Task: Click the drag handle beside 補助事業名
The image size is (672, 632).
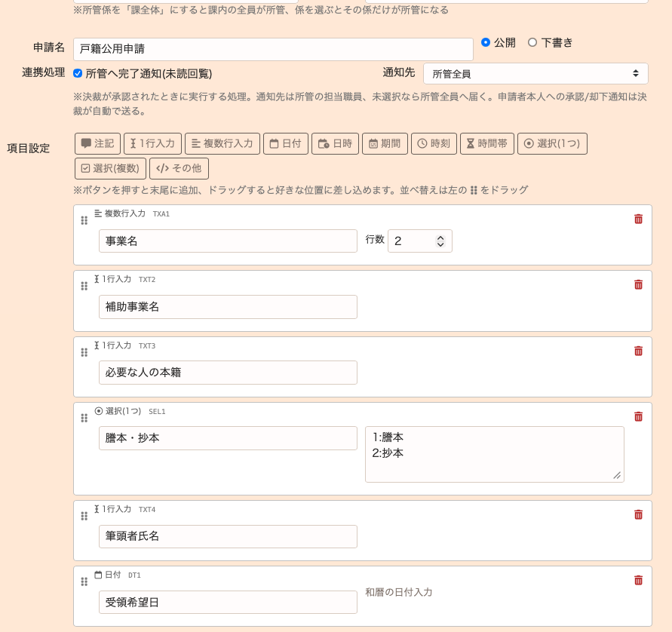Action: click(84, 286)
